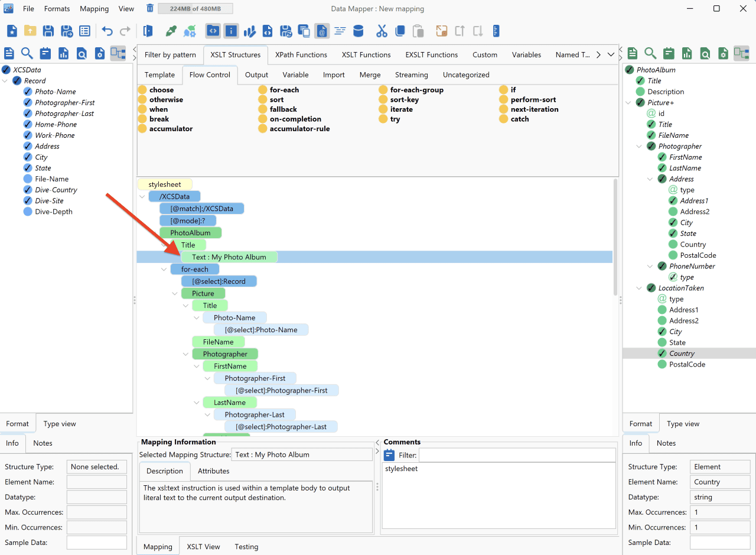Click the text lines alignment toolbar icon

pyautogui.click(x=340, y=31)
